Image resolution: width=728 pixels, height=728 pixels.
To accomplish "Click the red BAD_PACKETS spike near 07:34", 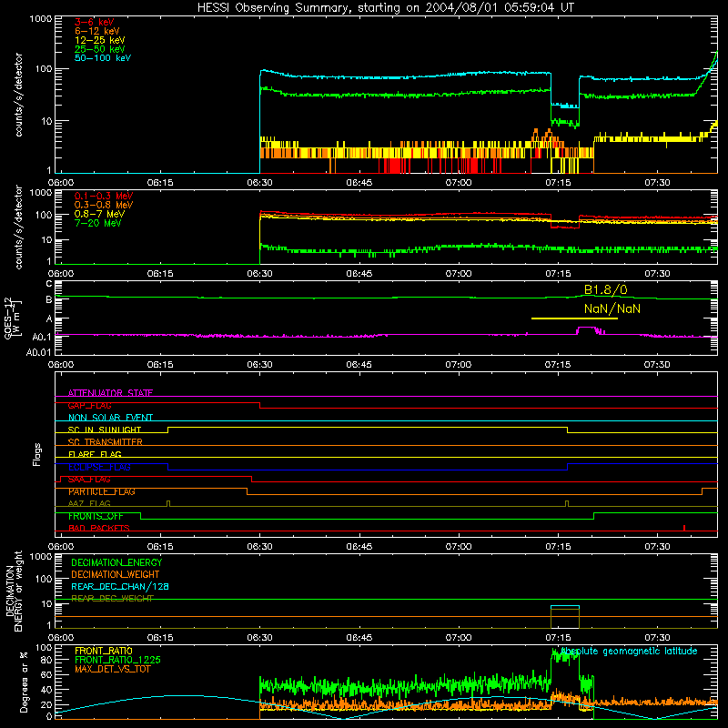I will [684, 528].
